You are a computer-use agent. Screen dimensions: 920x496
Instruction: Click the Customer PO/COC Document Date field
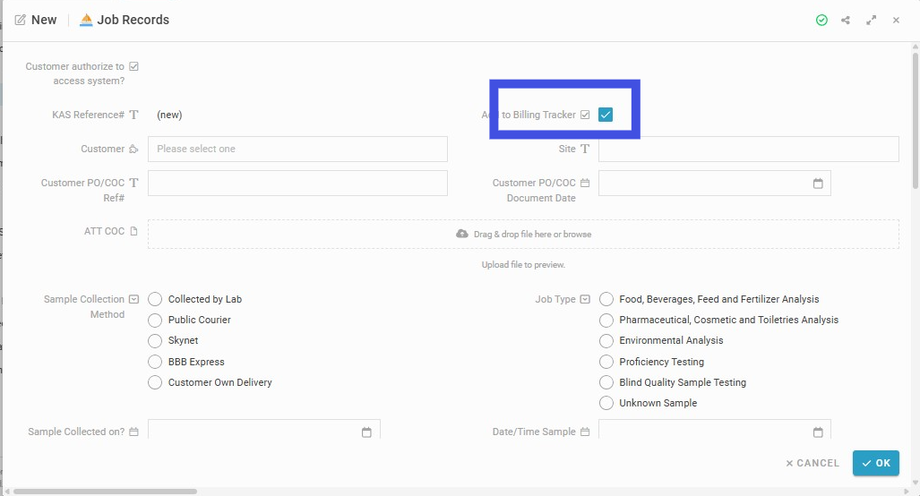715,183
